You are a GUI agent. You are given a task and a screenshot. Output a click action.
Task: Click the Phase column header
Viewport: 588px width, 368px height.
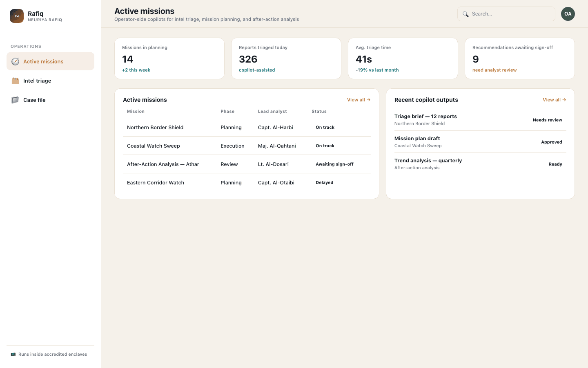point(227,111)
